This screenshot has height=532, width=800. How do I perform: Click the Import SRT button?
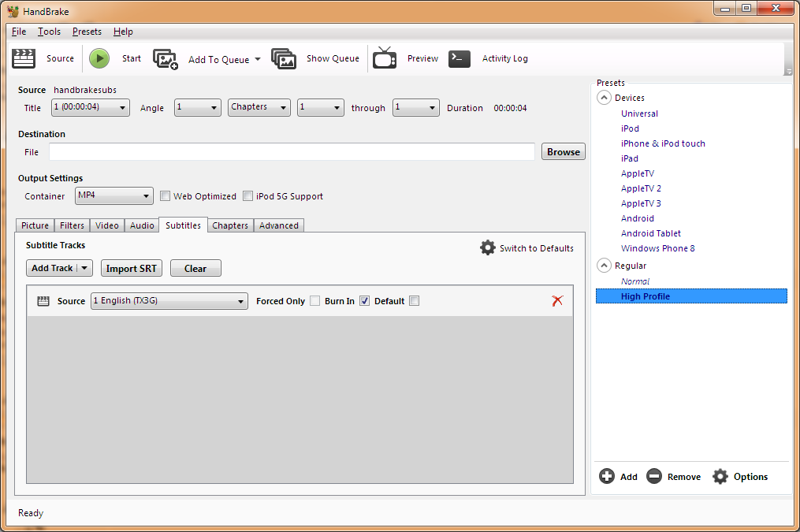[132, 268]
